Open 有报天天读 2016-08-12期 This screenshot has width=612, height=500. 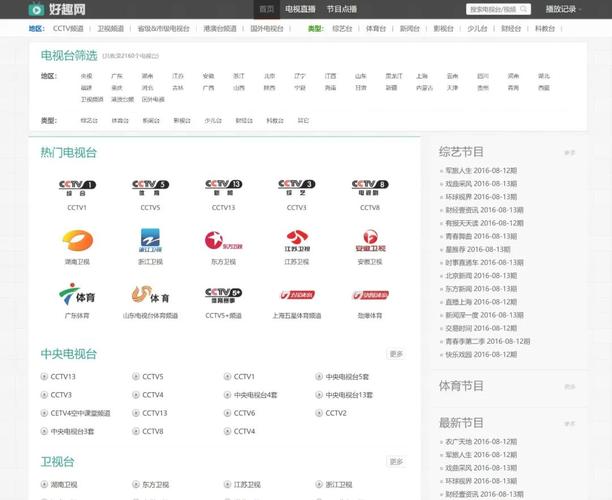(x=484, y=223)
